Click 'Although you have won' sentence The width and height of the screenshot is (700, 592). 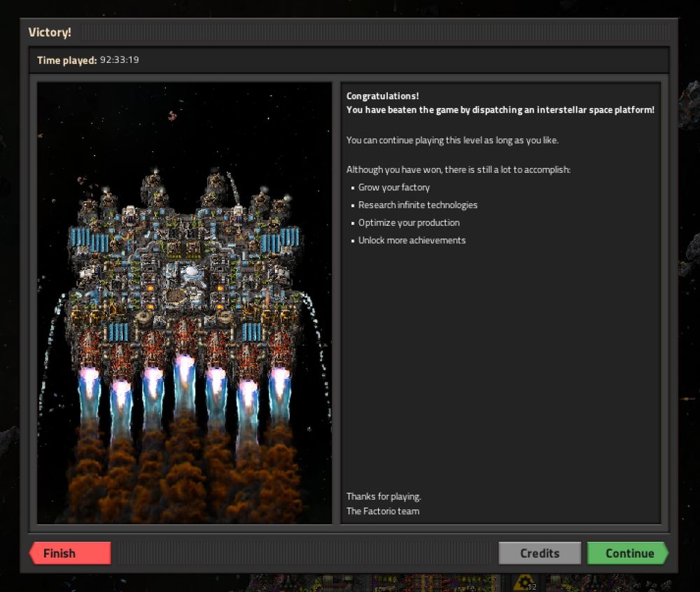point(458,169)
